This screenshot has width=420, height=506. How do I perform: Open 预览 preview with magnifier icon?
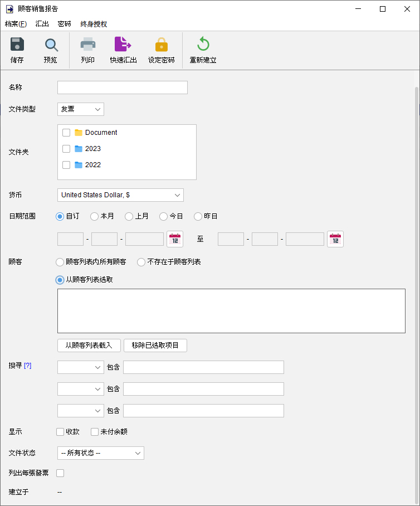(51, 45)
